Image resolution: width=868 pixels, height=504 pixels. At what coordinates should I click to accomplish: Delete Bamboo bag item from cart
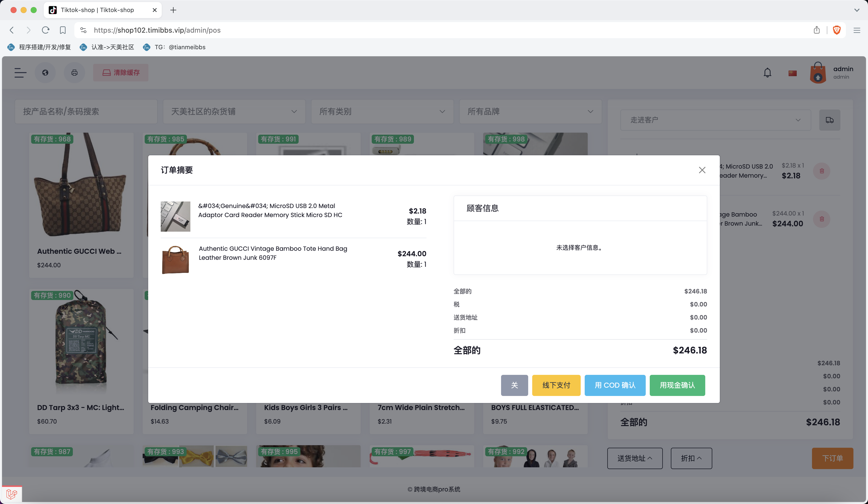822,219
